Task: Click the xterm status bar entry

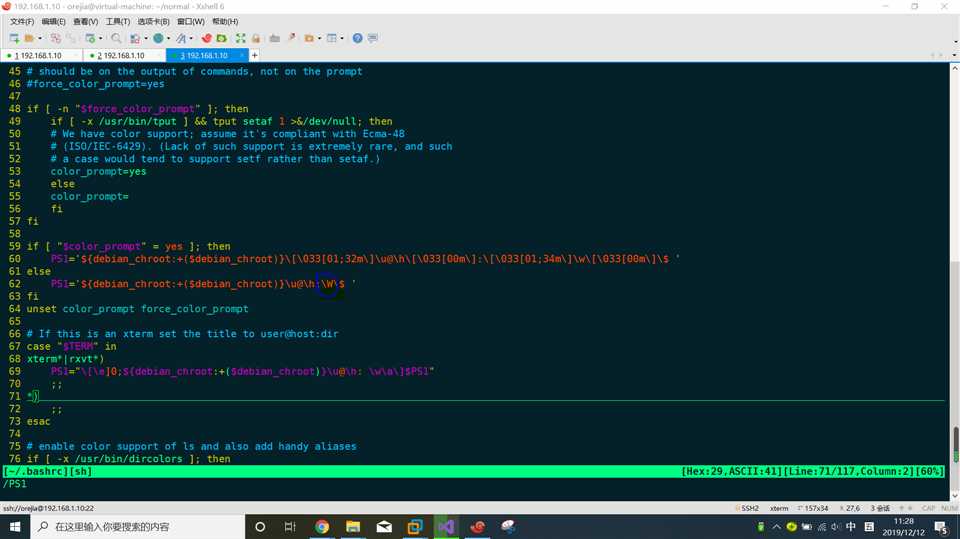Action: click(x=779, y=508)
